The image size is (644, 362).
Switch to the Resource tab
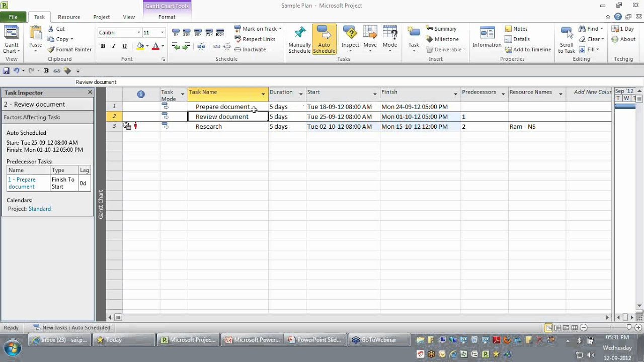coord(69,17)
